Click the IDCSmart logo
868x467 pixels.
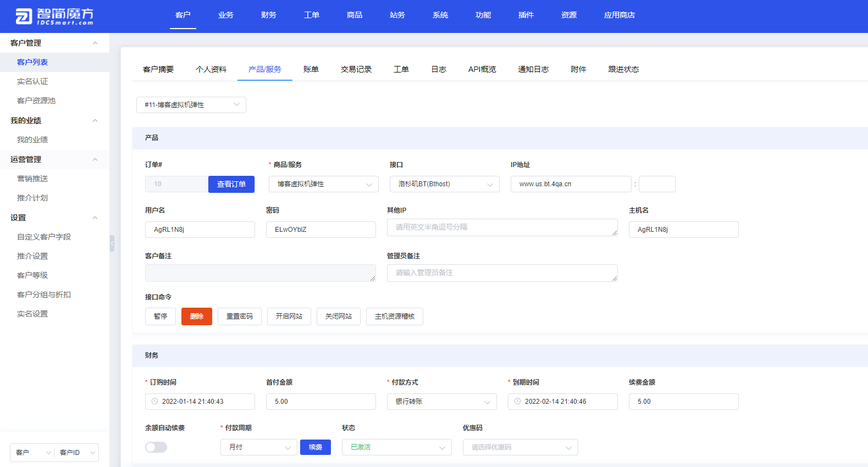(54, 16)
